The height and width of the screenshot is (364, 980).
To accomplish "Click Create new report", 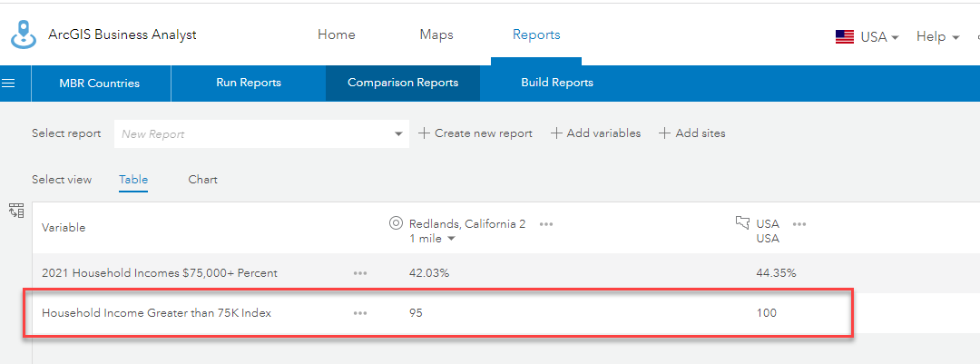I will [x=475, y=133].
